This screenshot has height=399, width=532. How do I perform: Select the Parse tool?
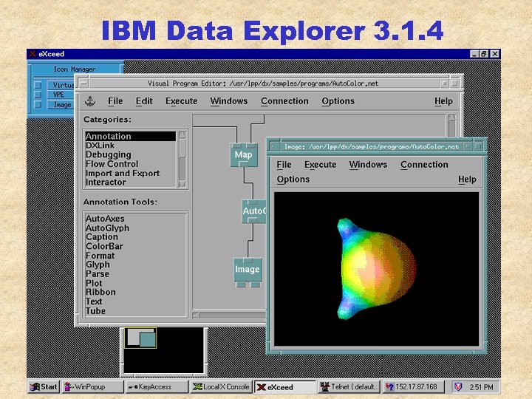98,274
